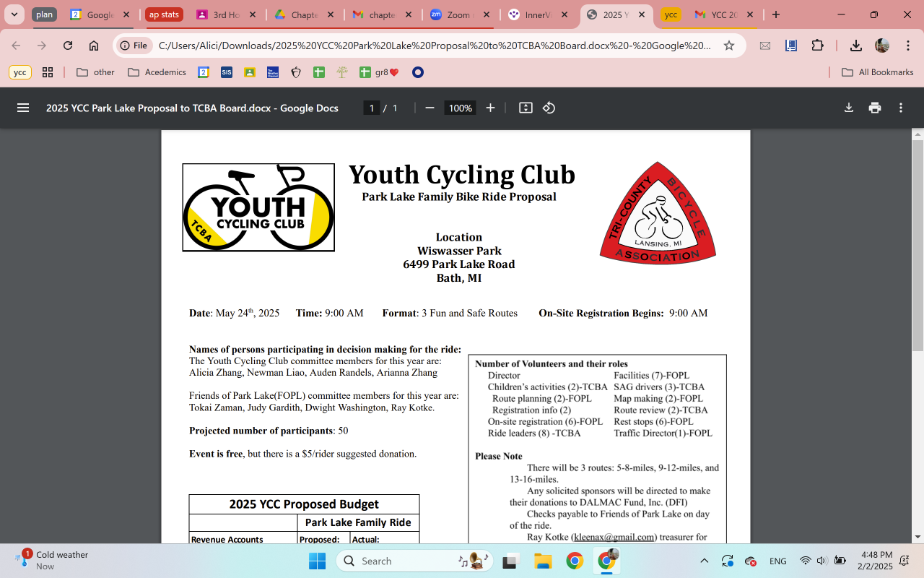
Task: Click the blue reader extension icon
Action: 791,46
